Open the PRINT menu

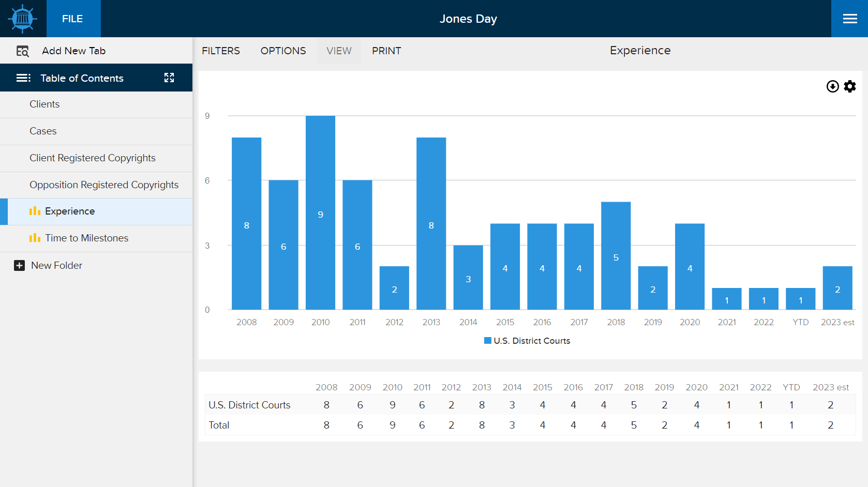[386, 51]
